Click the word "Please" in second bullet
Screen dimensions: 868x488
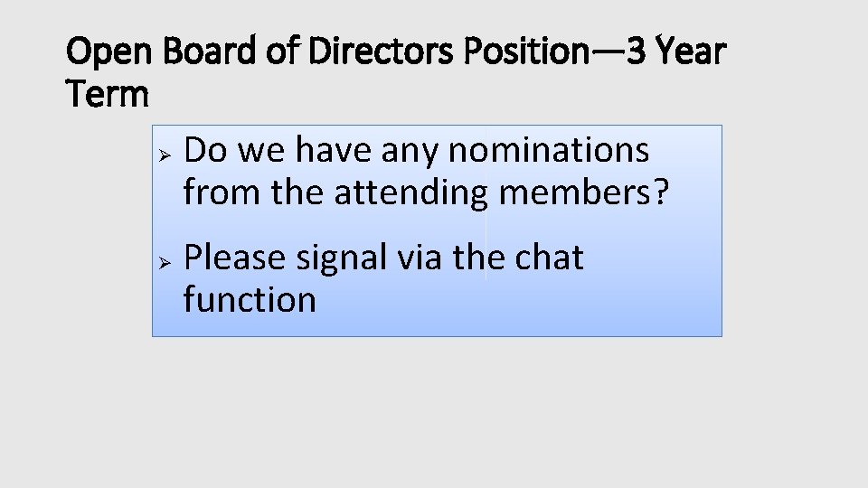click(x=234, y=258)
